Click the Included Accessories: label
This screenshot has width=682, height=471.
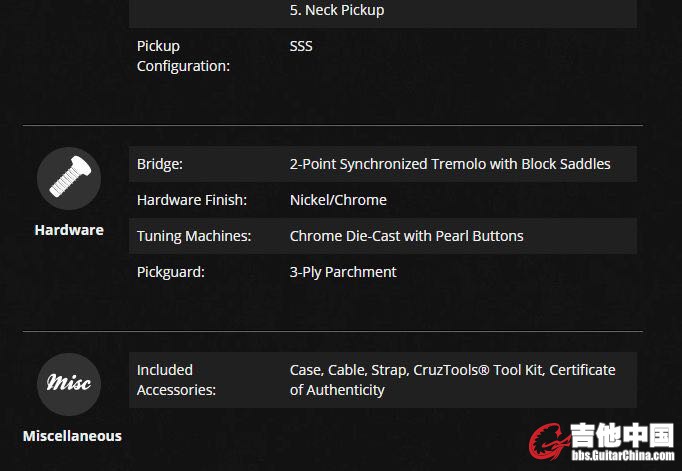pos(176,380)
